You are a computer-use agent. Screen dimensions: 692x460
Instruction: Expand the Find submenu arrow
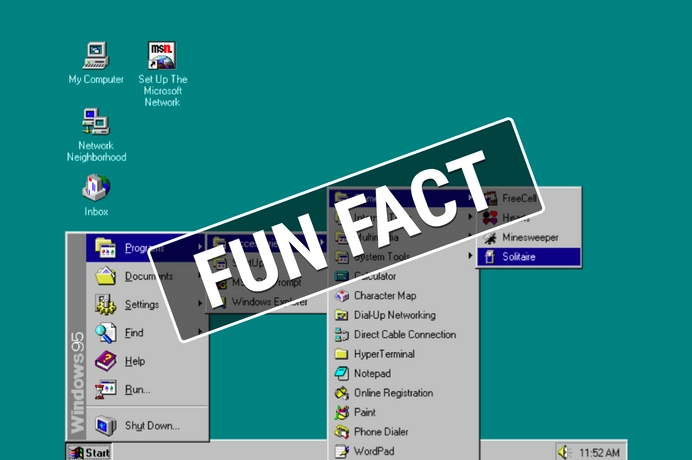[200, 331]
